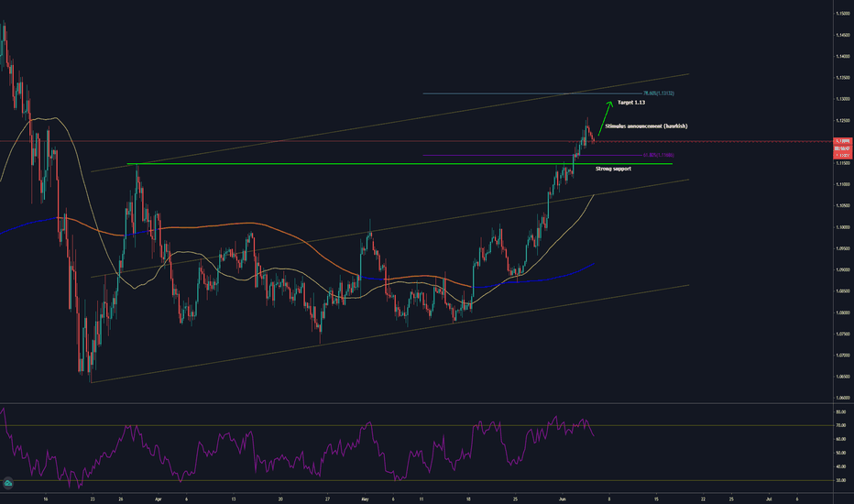Viewport: 854px width, 504px height.
Task: Click the 1.07000 price axis label
Action: [843, 356]
